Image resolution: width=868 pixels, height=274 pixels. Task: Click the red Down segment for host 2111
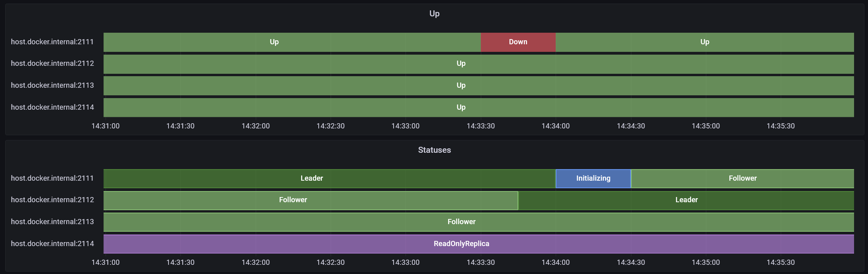(518, 42)
